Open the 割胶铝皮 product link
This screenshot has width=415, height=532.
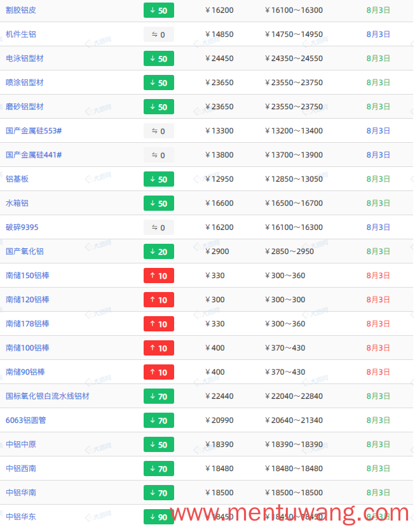(x=21, y=10)
